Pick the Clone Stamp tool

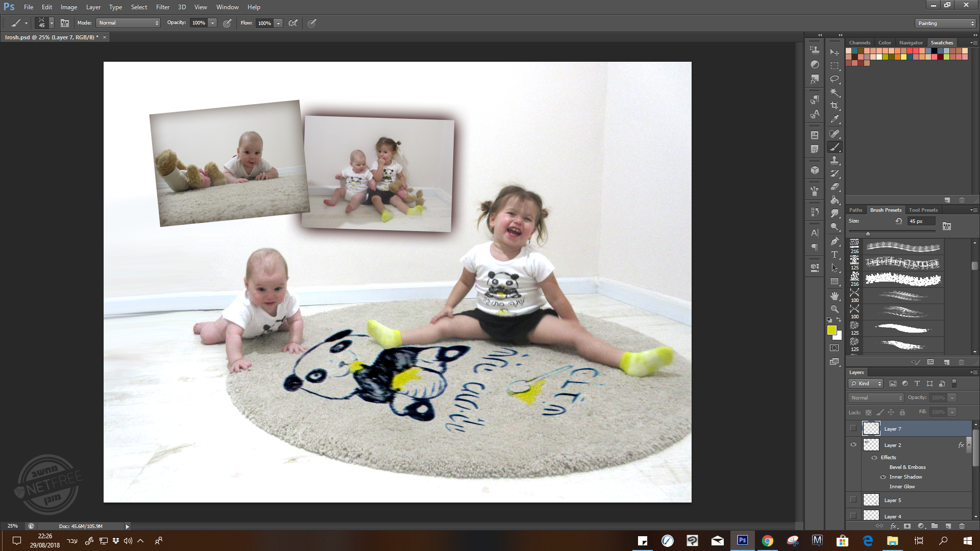(835, 160)
